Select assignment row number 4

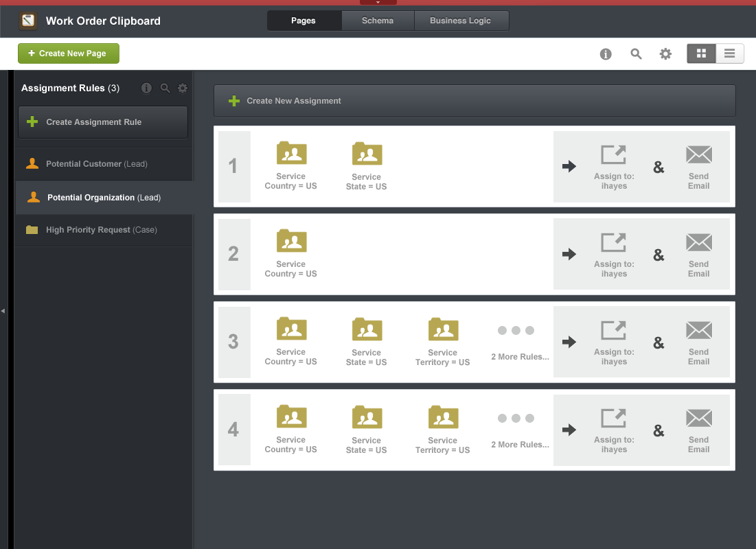(234, 430)
